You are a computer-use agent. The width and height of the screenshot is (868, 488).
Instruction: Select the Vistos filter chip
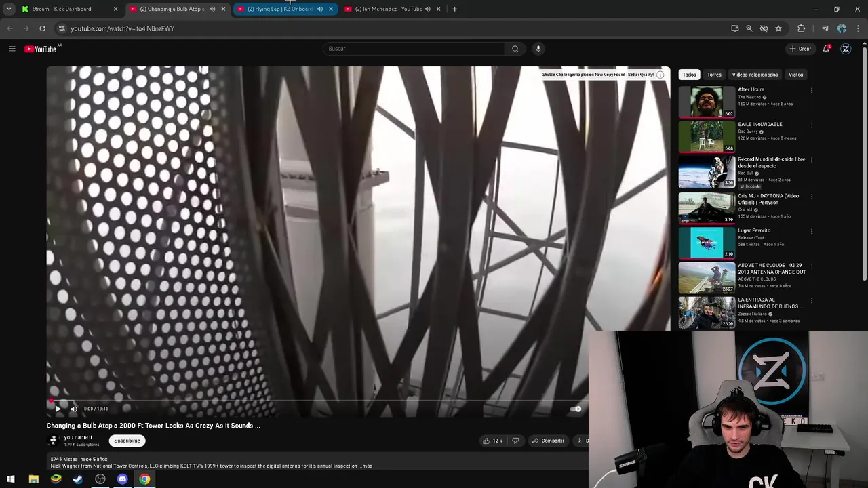(x=795, y=75)
